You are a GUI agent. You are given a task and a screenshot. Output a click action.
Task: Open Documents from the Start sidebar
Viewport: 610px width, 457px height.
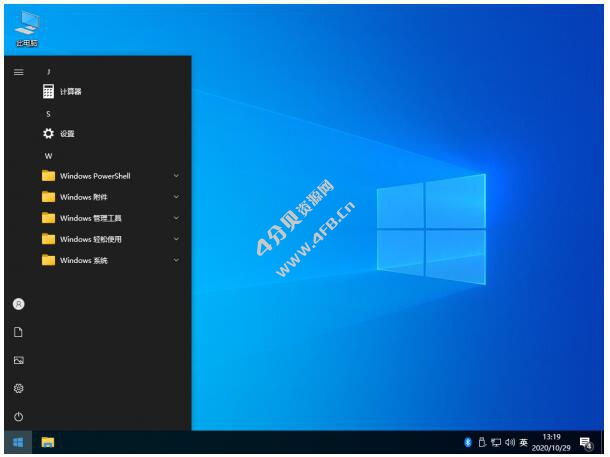tap(18, 331)
